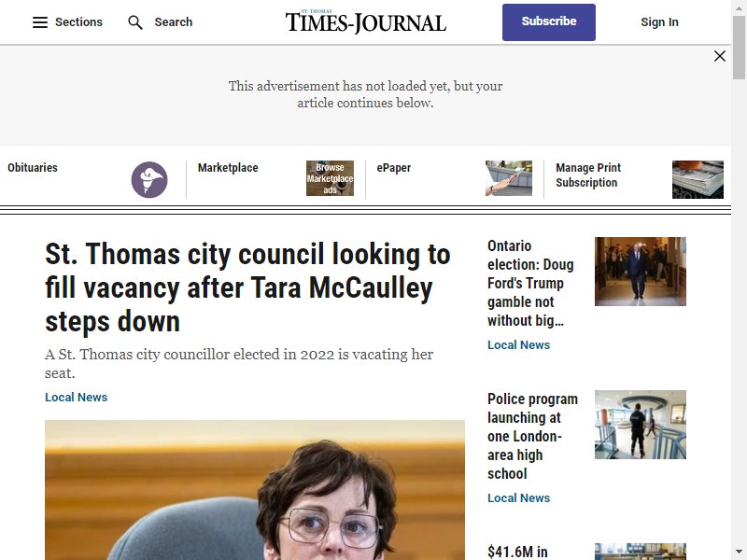Select Manage Print Subscription link
Viewport: 747px width, 560px height.
pos(588,175)
